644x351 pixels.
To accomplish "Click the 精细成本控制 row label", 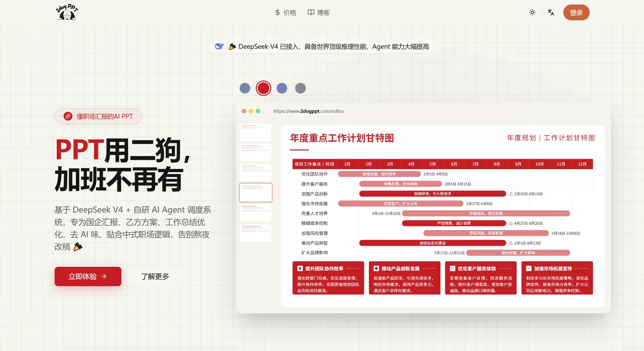I will [x=314, y=223].
